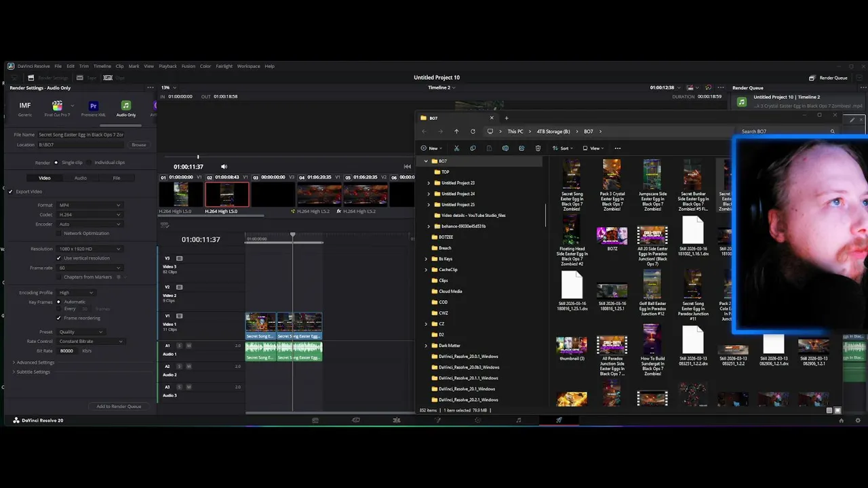The image size is (868, 488).
Task: Mute the Audio 2 track
Action: click(189, 367)
